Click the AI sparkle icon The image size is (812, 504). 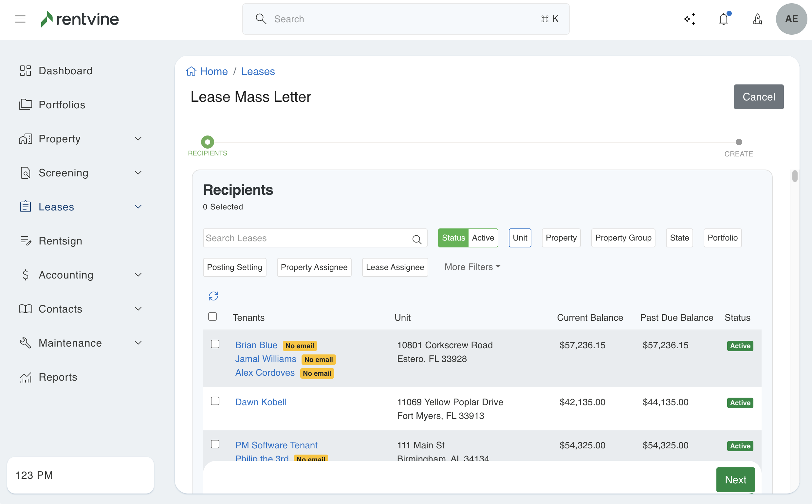tap(690, 19)
